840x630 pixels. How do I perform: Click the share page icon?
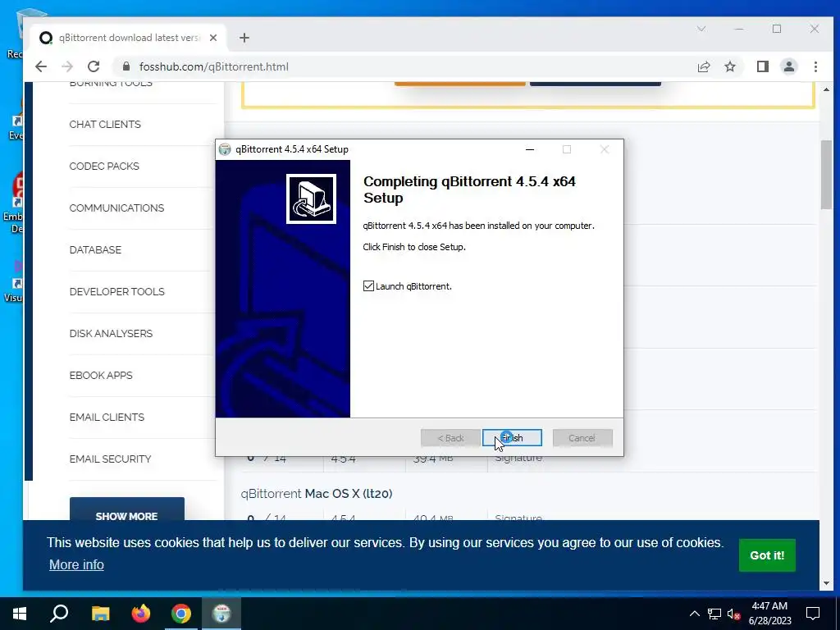coord(703,66)
